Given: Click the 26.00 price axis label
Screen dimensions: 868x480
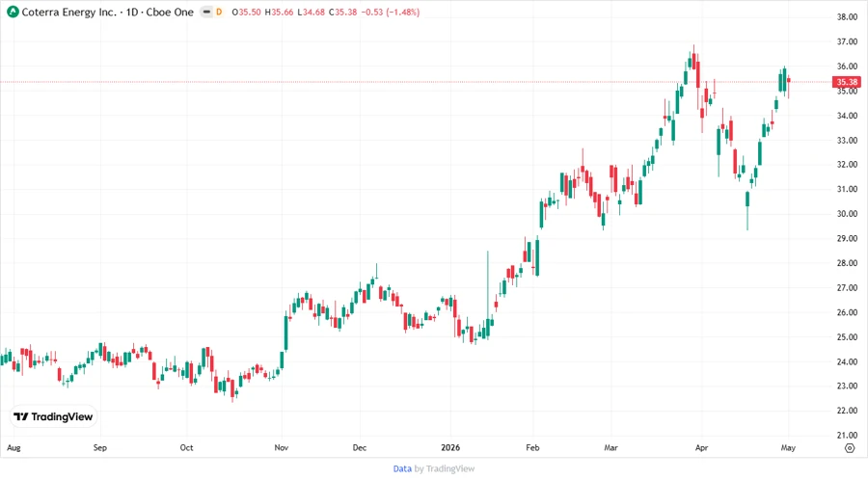Looking at the screenshot, I should coord(847,312).
